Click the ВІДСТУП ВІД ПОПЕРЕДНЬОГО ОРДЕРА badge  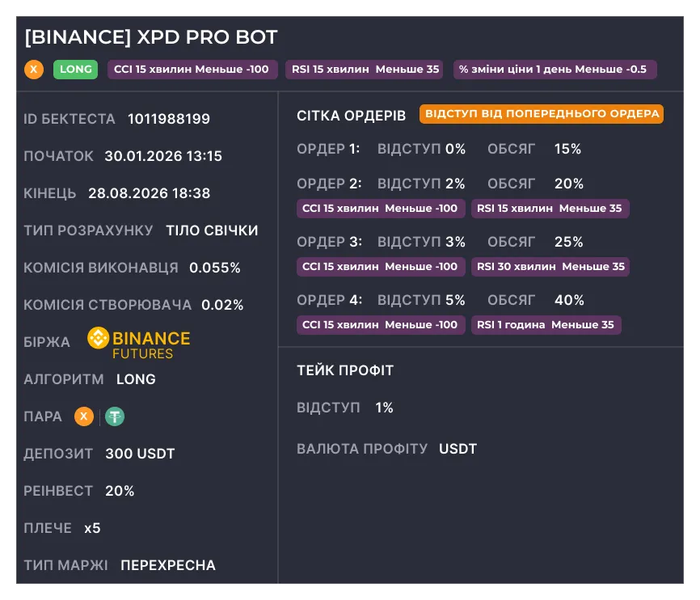pos(542,113)
